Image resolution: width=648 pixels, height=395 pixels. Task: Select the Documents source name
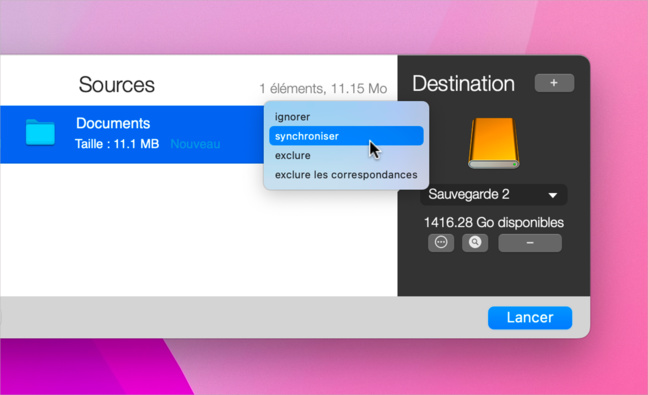pos(113,123)
